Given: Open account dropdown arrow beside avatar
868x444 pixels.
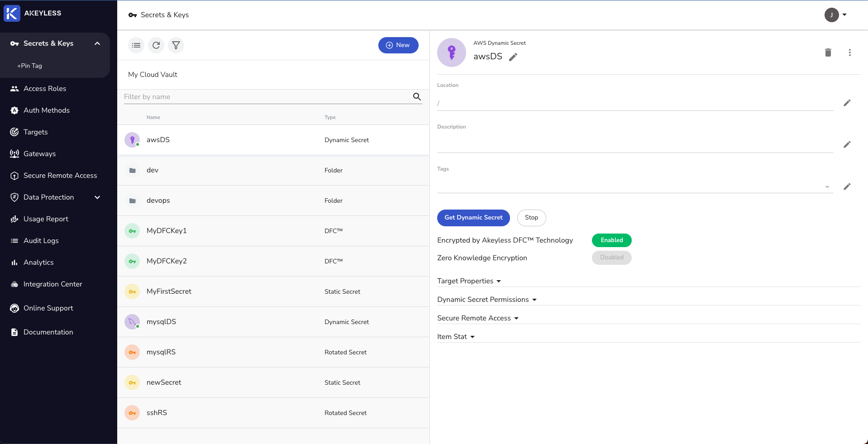Looking at the screenshot, I should pyautogui.click(x=844, y=15).
